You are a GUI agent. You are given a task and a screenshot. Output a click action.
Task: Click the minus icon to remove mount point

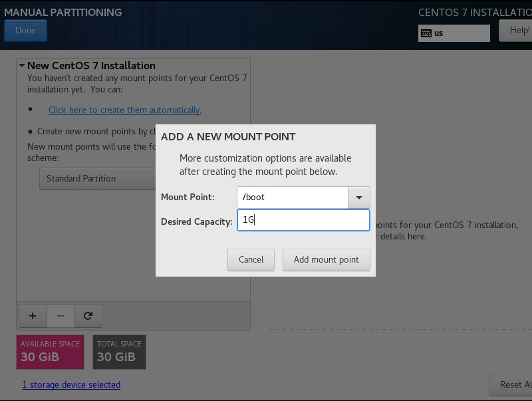(x=61, y=316)
